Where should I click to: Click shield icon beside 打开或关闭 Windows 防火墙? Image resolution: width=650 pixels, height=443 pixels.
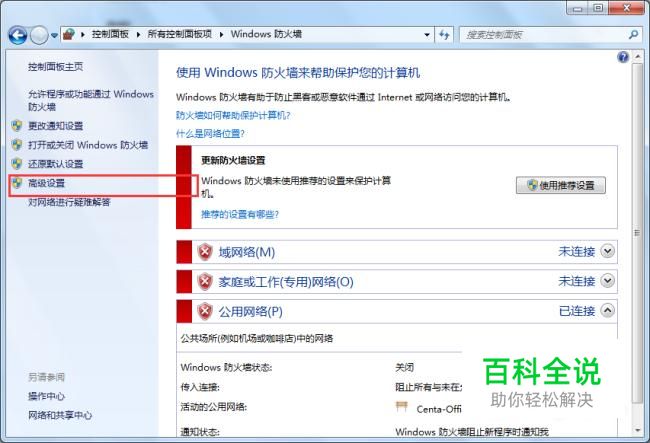[x=17, y=145]
